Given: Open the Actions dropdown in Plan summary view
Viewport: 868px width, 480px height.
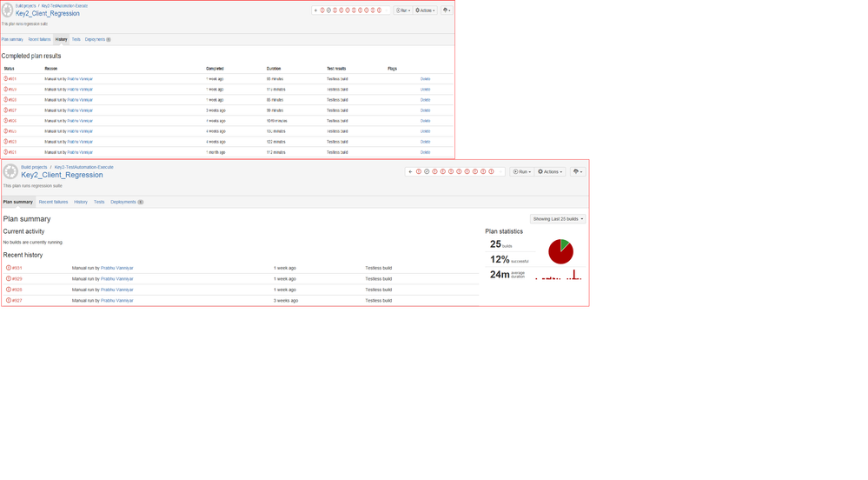Looking at the screenshot, I should point(550,172).
